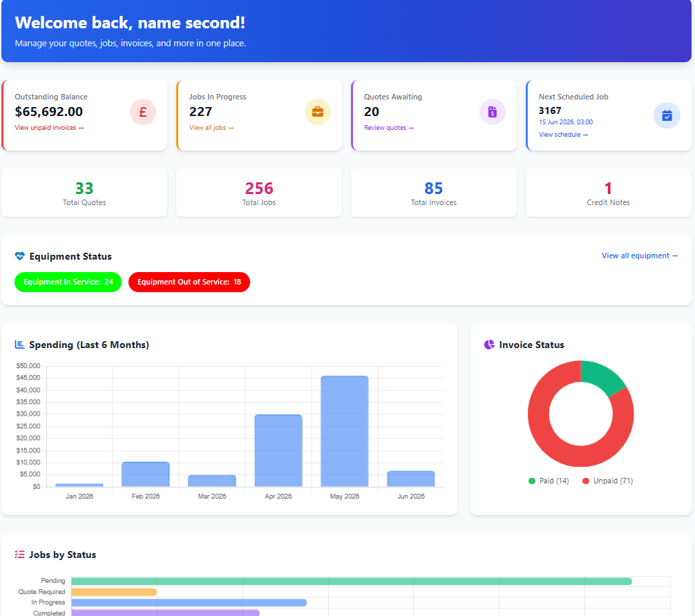The width and height of the screenshot is (695, 616).
Task: Go to View all equipment
Action: (639, 256)
